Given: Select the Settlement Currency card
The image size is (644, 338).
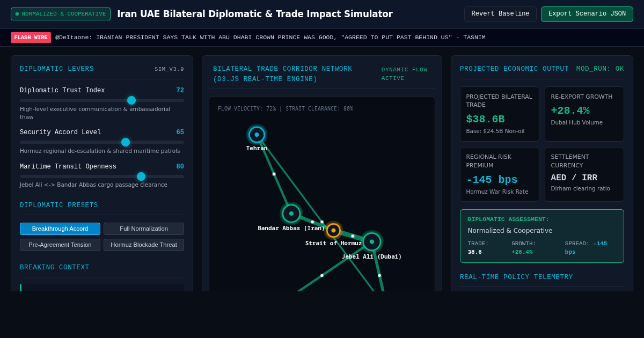Looking at the screenshot, I should click(584, 174).
